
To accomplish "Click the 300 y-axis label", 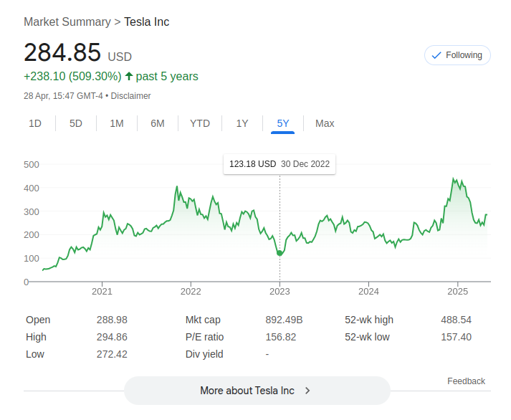I will point(32,212).
